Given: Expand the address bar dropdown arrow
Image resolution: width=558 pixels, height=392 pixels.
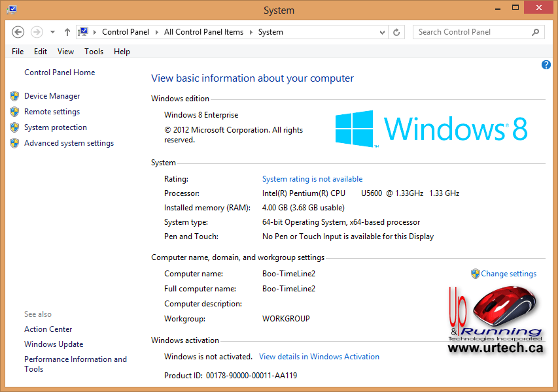Looking at the screenshot, I should 382,31.
